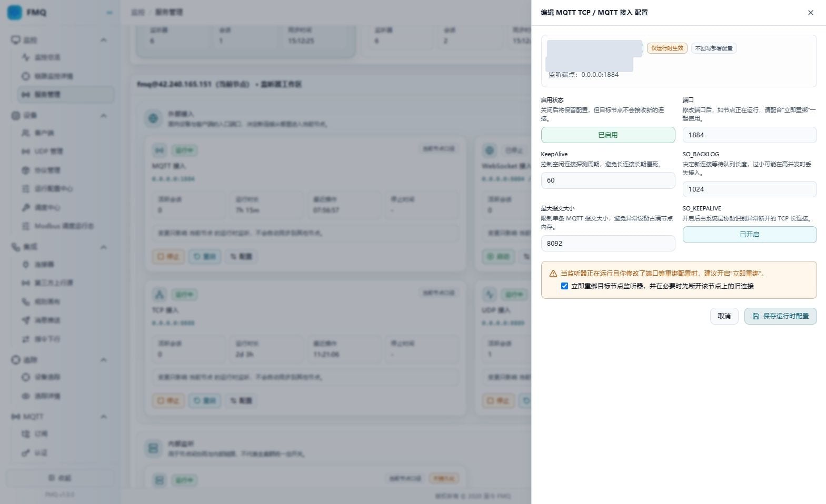The width and height of the screenshot is (826, 504).
Task: Collapse the MQTT sidebar group chevron
Action: pyautogui.click(x=104, y=417)
